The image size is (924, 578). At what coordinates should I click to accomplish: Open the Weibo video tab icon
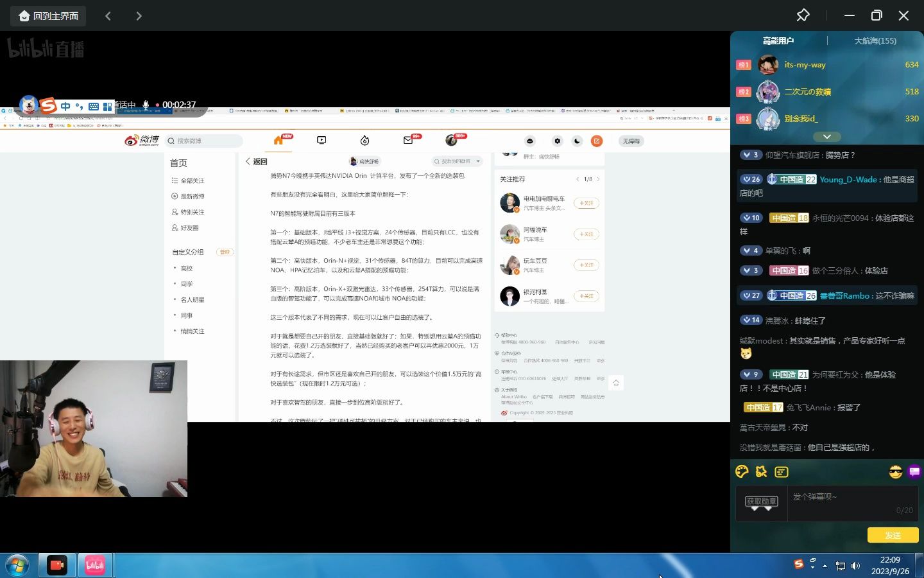click(x=321, y=140)
